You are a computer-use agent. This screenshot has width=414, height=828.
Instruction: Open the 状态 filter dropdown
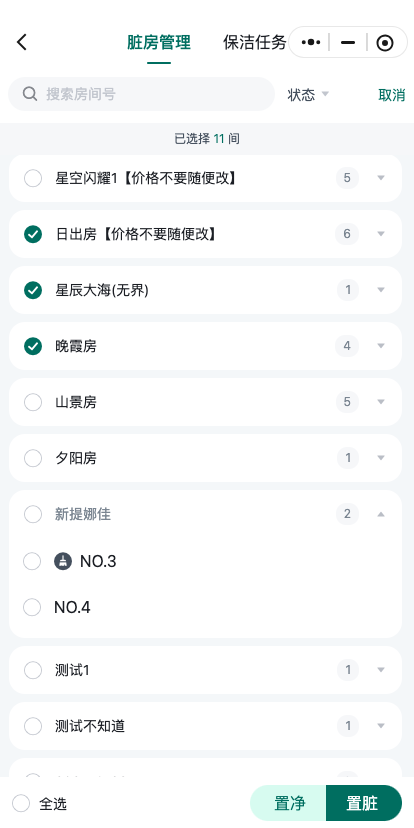click(x=308, y=95)
